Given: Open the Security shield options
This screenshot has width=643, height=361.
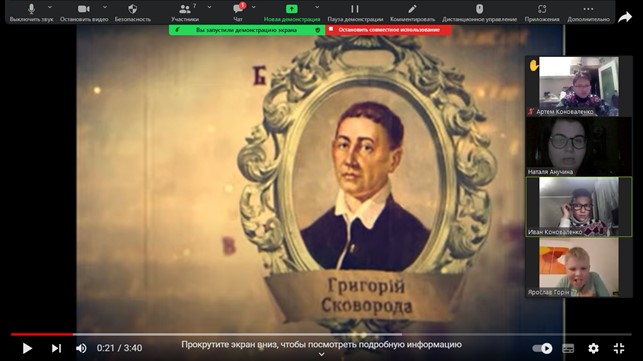Looking at the screenshot, I should pyautogui.click(x=132, y=12).
